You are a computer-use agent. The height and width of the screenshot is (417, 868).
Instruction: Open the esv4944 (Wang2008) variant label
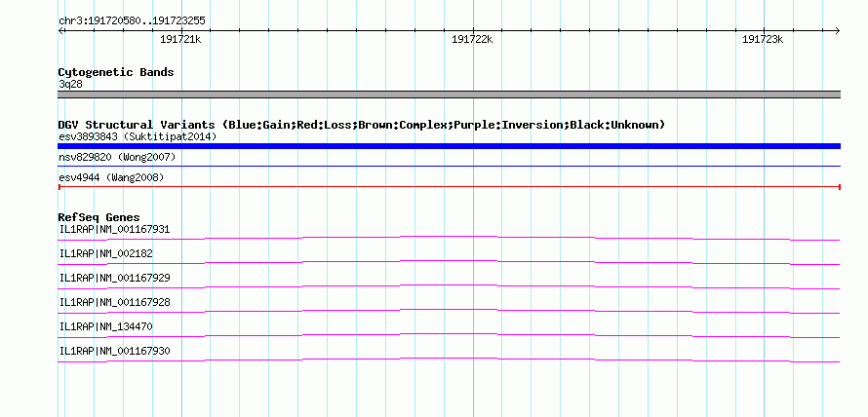pyautogui.click(x=111, y=178)
